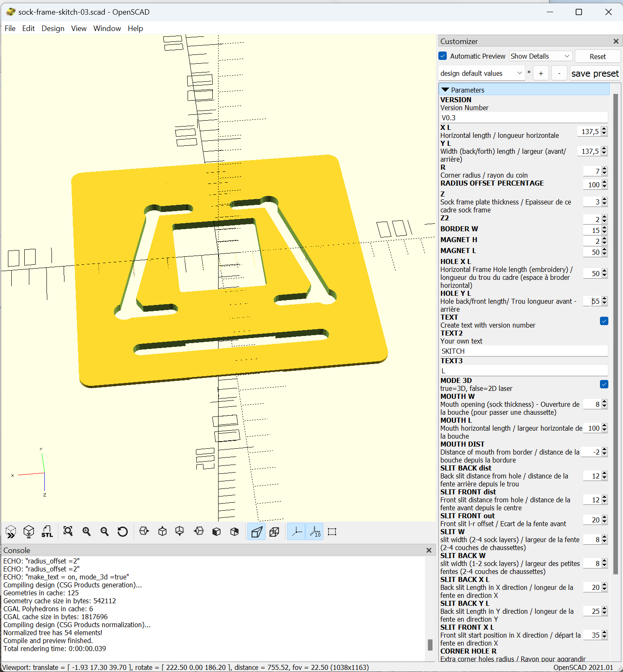Click the TEXT2 field containing SKITCH
623x672 pixels.
pos(523,351)
